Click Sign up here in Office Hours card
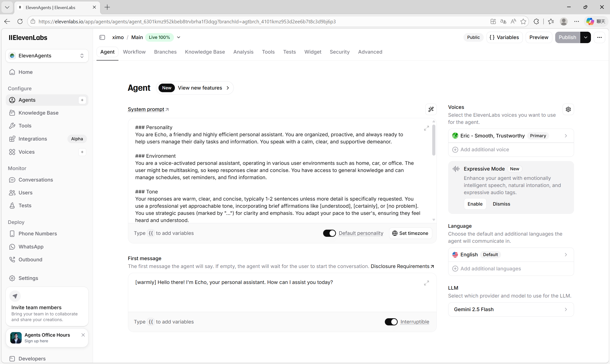The height and width of the screenshot is (364, 610). click(36, 341)
